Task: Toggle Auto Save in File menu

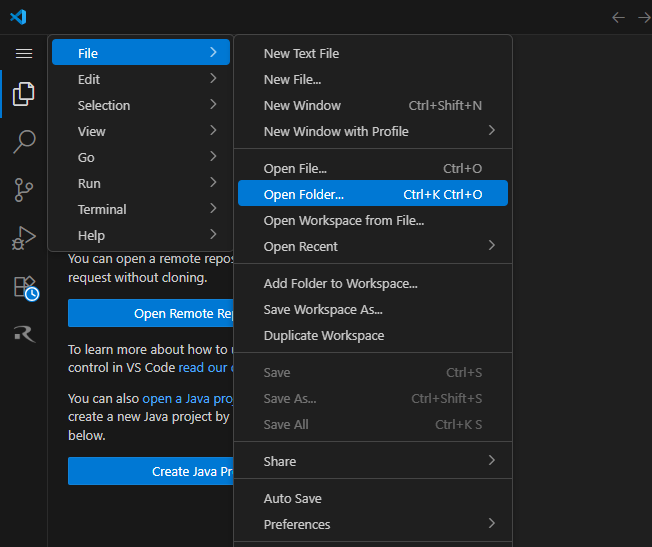Action: click(x=292, y=498)
